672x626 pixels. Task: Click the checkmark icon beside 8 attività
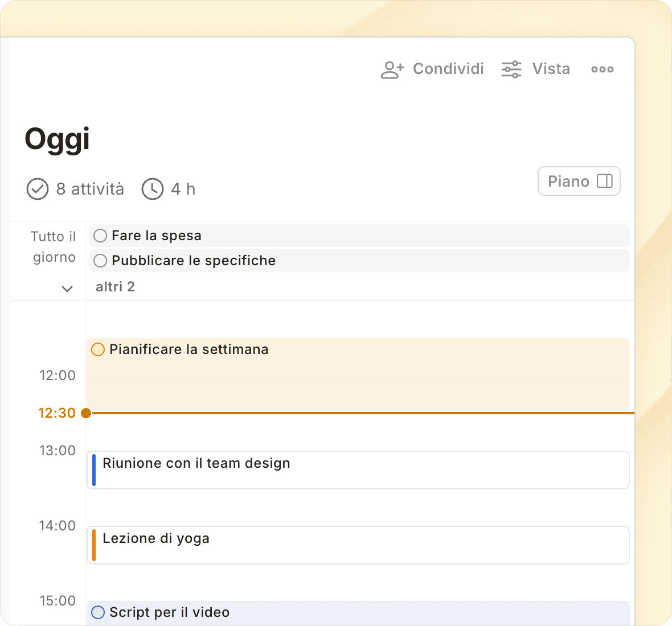38,189
